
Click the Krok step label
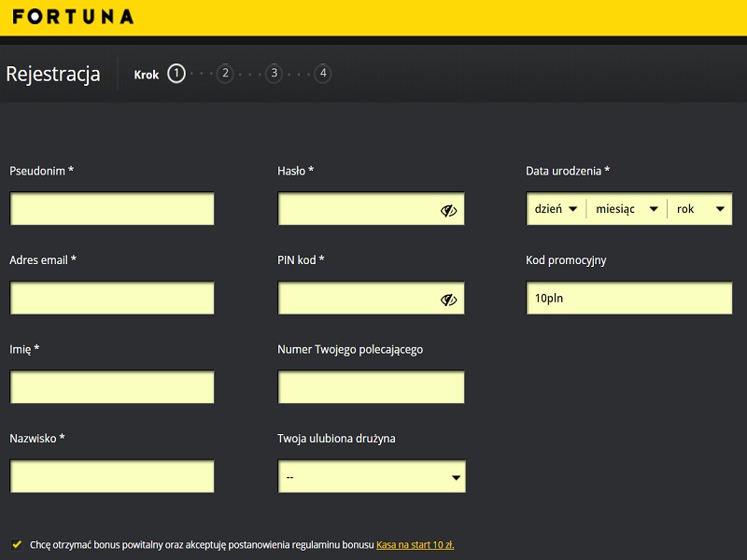(147, 75)
